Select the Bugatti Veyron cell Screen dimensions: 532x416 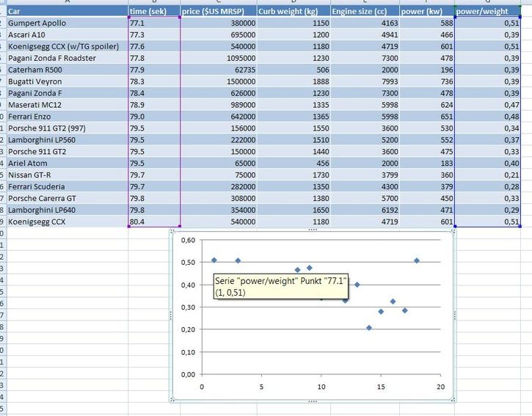pyautogui.click(x=66, y=81)
